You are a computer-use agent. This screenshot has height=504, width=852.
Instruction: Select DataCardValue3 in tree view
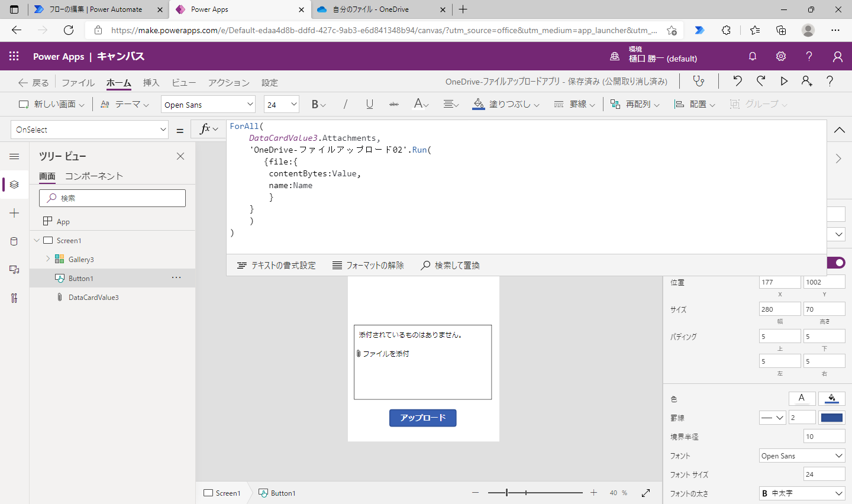pos(93,297)
